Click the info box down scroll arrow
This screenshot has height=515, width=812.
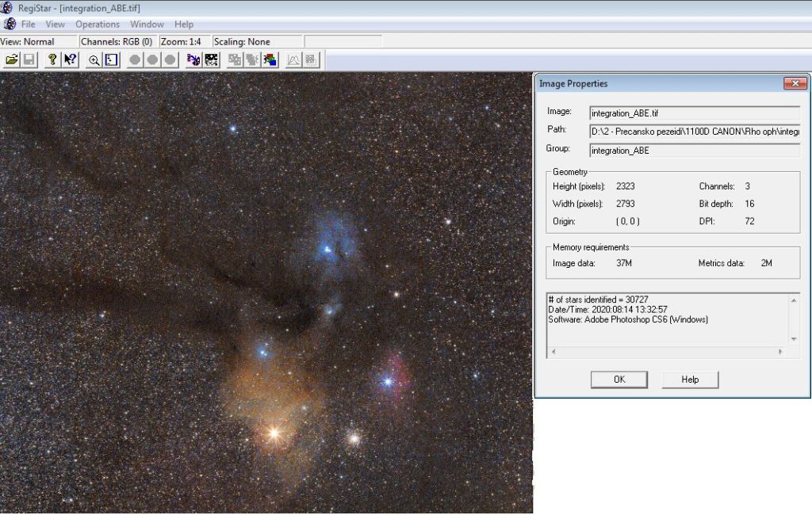(x=795, y=338)
